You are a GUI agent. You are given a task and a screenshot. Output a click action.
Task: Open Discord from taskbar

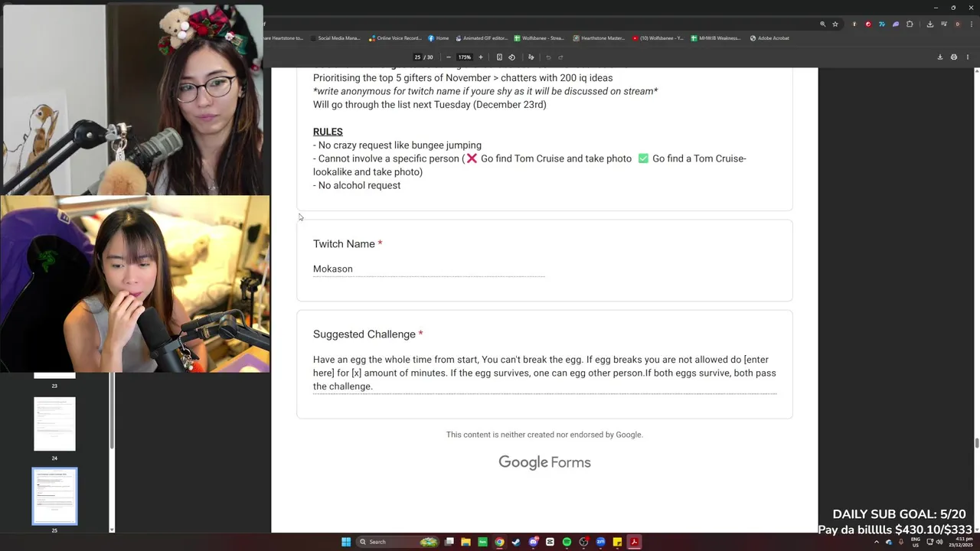(x=533, y=542)
